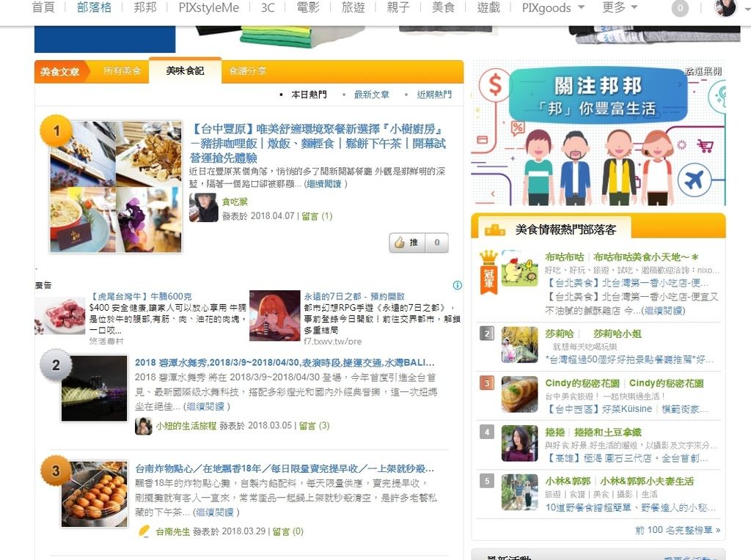Expand the PIXgoods dropdown

point(553,7)
